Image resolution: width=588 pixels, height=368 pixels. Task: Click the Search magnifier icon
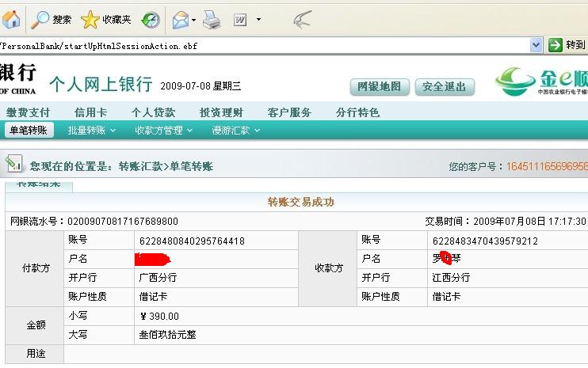(x=40, y=20)
